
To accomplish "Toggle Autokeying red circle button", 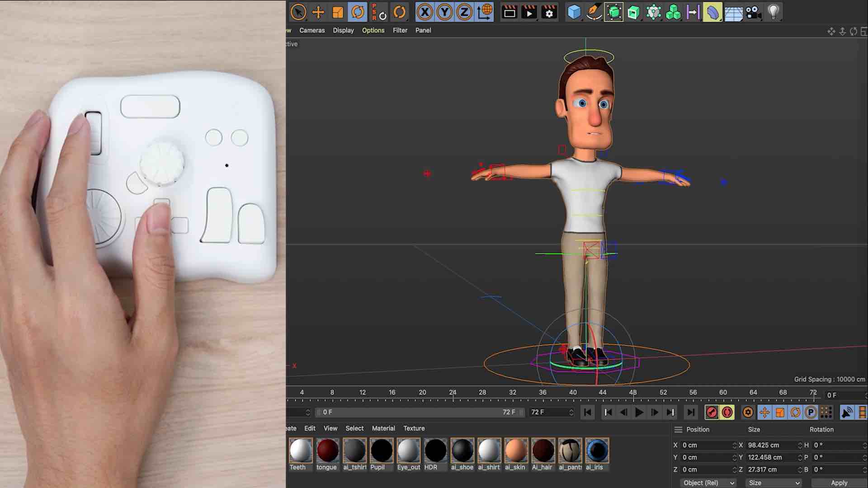I will pyautogui.click(x=727, y=412).
